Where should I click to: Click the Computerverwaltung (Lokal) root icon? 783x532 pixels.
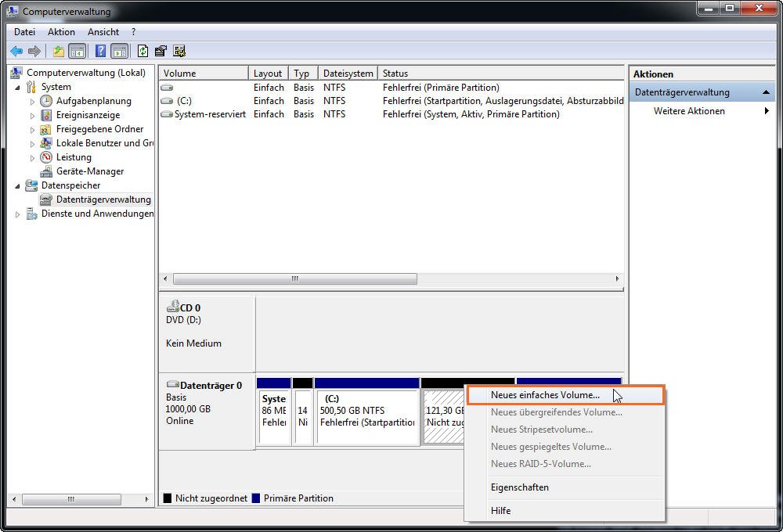16,73
